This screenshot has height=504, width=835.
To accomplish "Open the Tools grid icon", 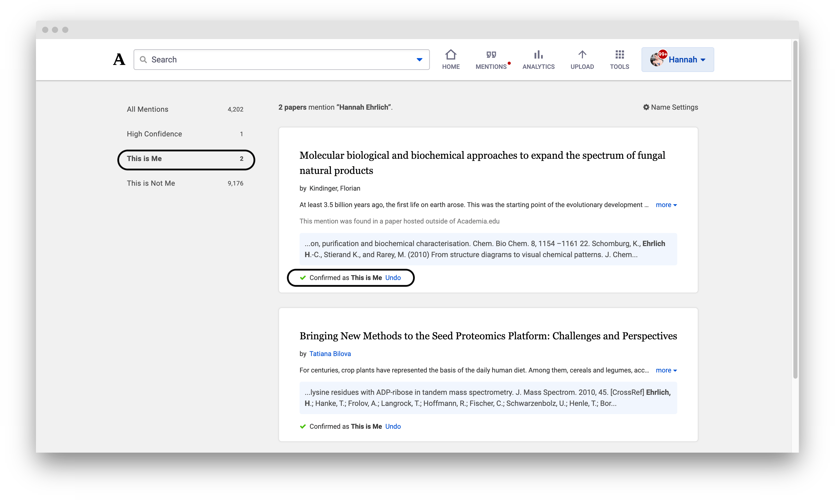I will click(x=619, y=59).
